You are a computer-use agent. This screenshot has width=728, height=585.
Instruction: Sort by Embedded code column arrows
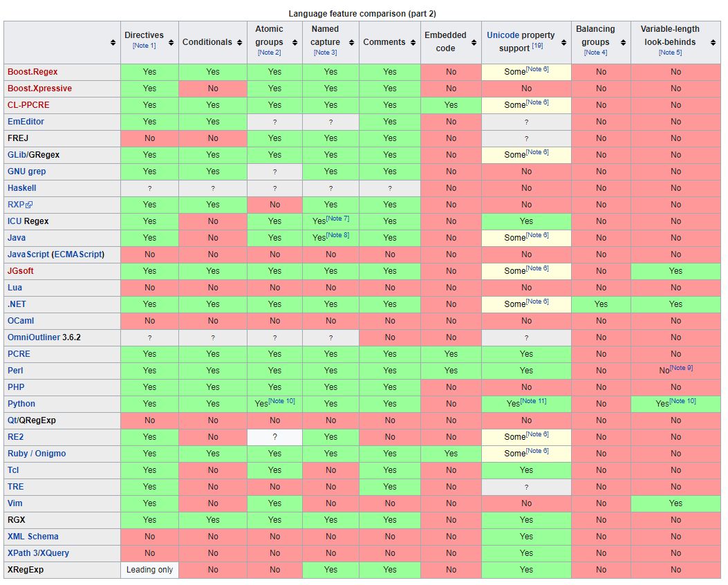point(474,42)
